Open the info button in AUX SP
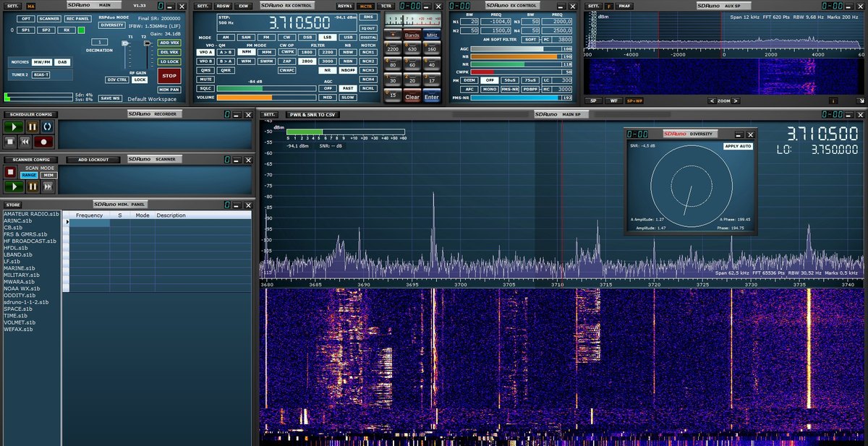This screenshot has height=446, width=868. tap(833, 101)
